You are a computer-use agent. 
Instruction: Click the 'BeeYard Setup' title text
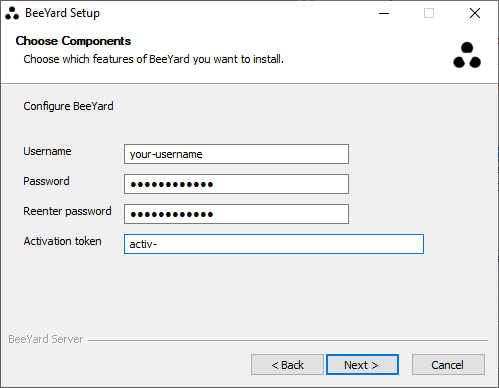pyautogui.click(x=62, y=13)
